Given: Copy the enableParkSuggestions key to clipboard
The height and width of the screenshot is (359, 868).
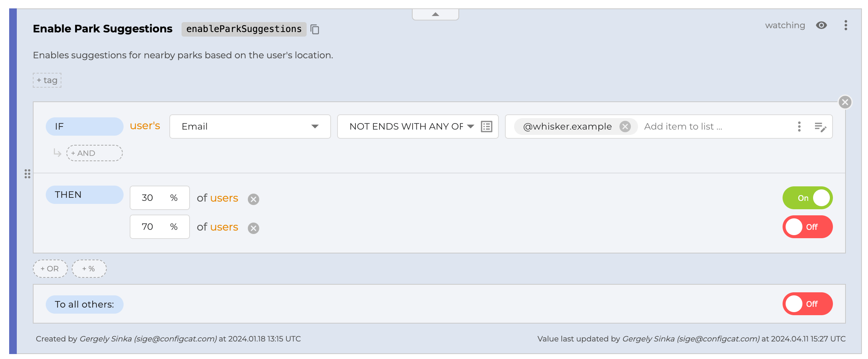Looking at the screenshot, I should click(x=315, y=29).
